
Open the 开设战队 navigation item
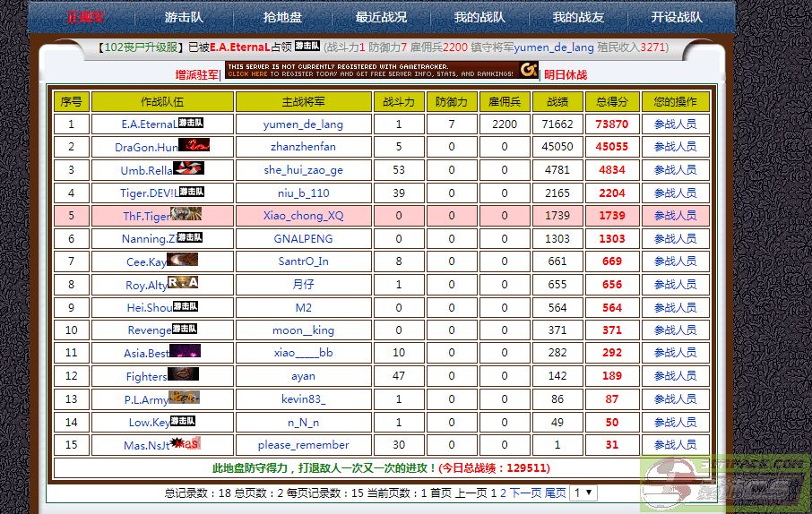tap(677, 17)
